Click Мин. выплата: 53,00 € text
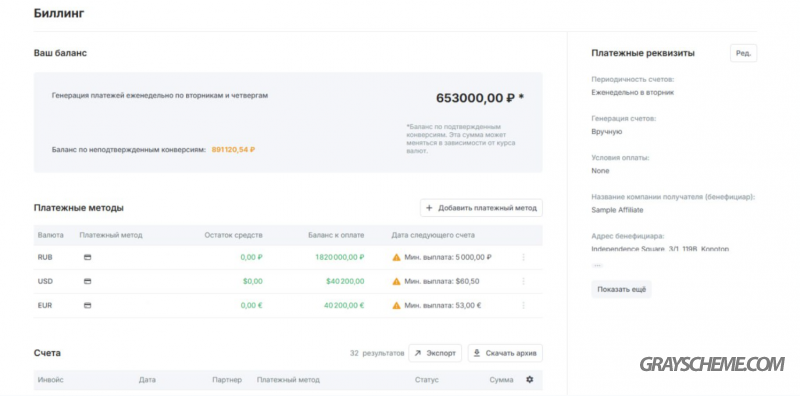The height and width of the screenshot is (396, 800). (x=443, y=305)
